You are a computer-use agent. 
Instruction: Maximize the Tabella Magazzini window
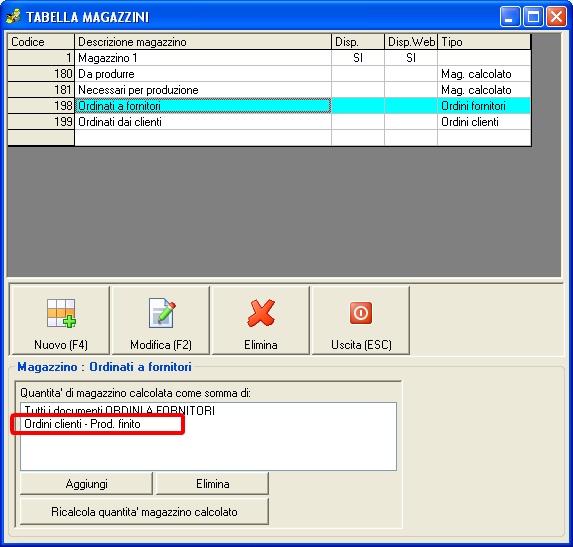pos(533,17)
